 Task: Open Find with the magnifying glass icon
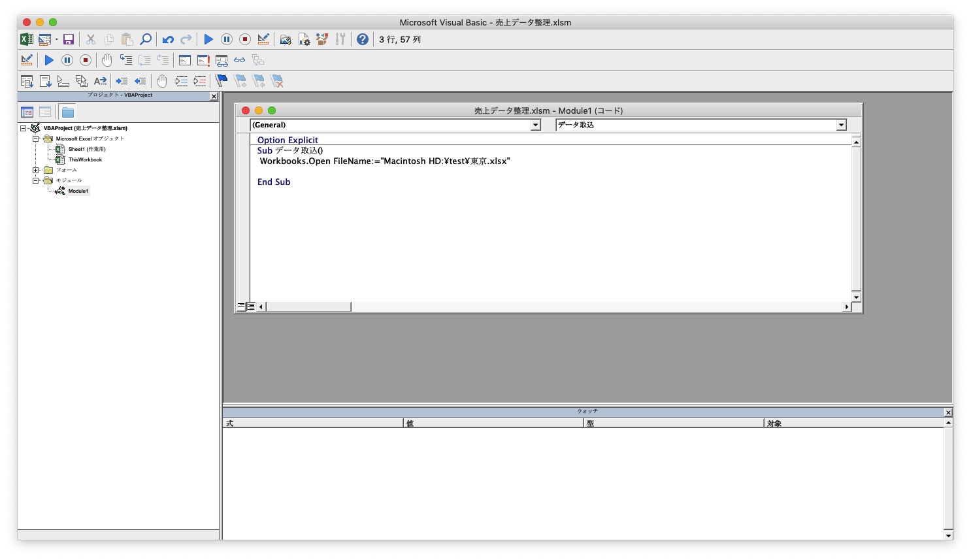pos(146,40)
